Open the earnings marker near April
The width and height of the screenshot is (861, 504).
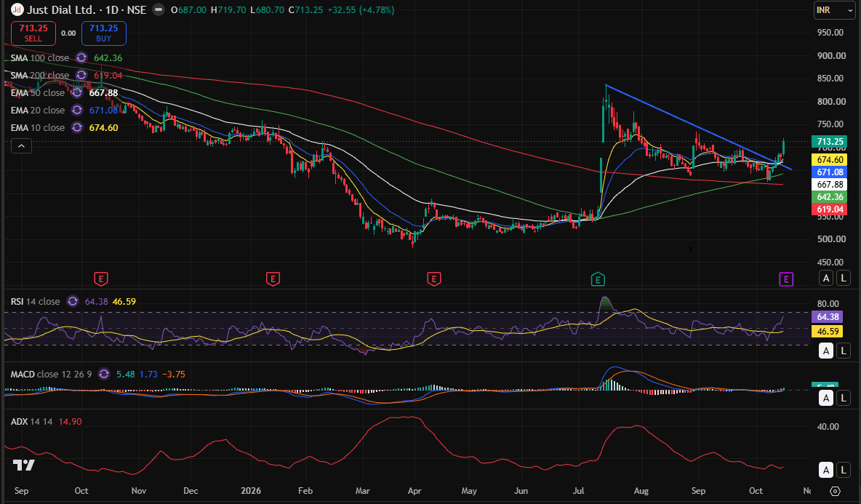tap(434, 279)
